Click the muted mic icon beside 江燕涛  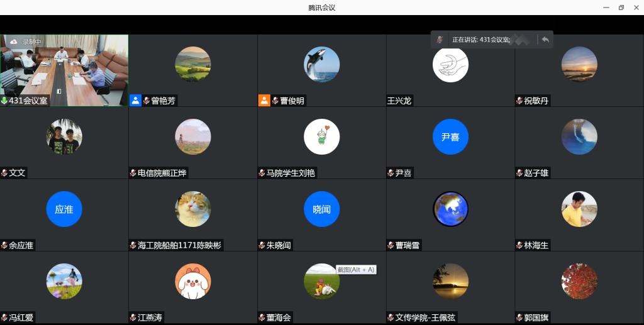coord(133,317)
